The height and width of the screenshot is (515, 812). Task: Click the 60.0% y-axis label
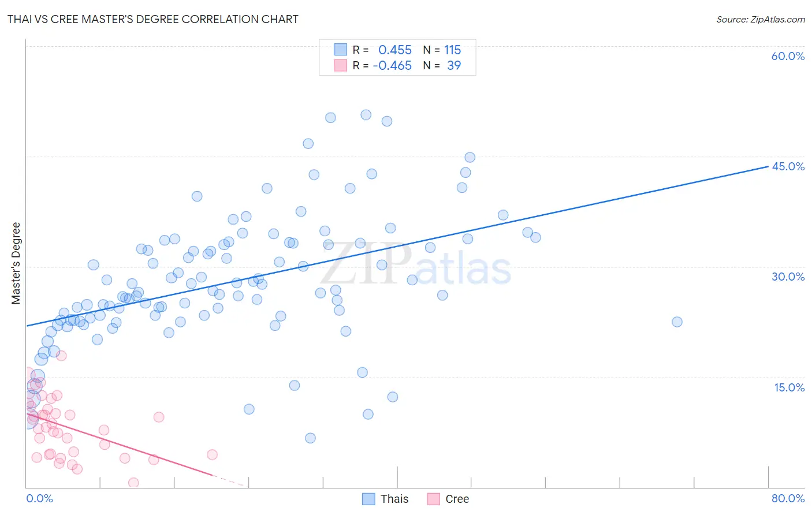coord(788,56)
